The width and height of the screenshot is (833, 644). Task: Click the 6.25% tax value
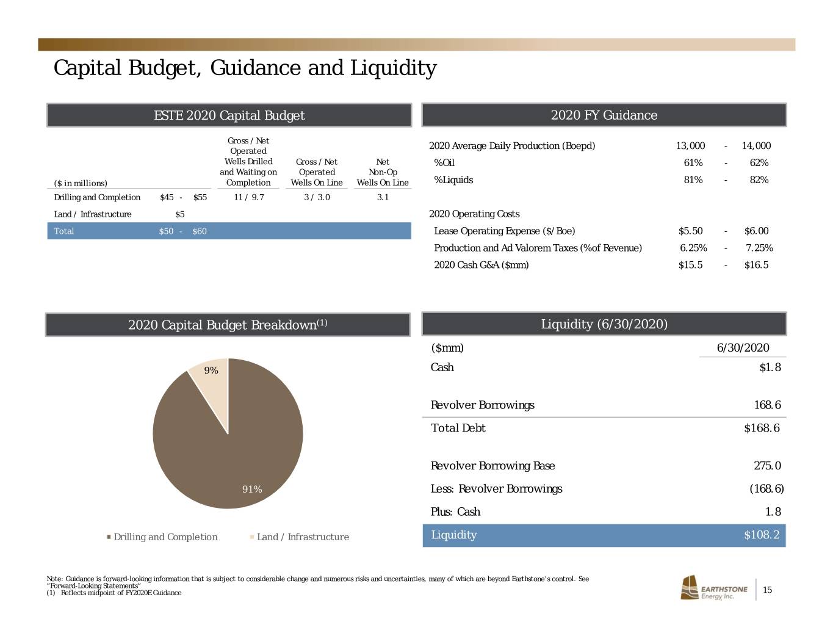tap(693, 248)
